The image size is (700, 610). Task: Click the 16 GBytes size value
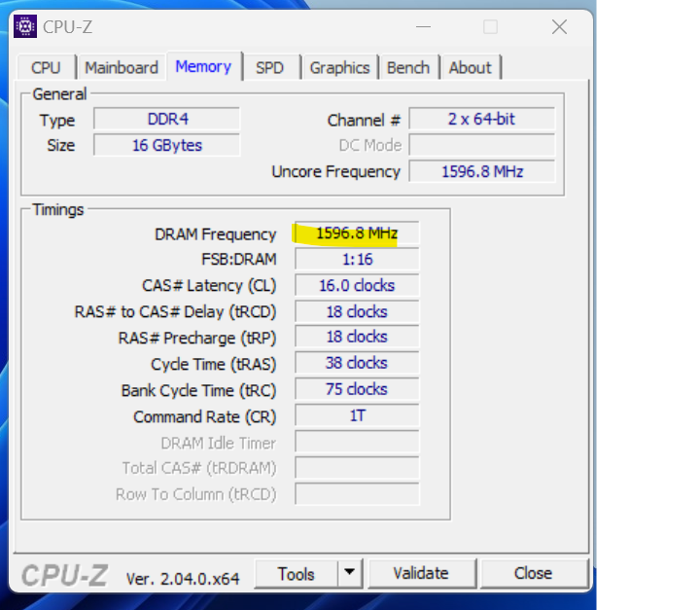(166, 145)
